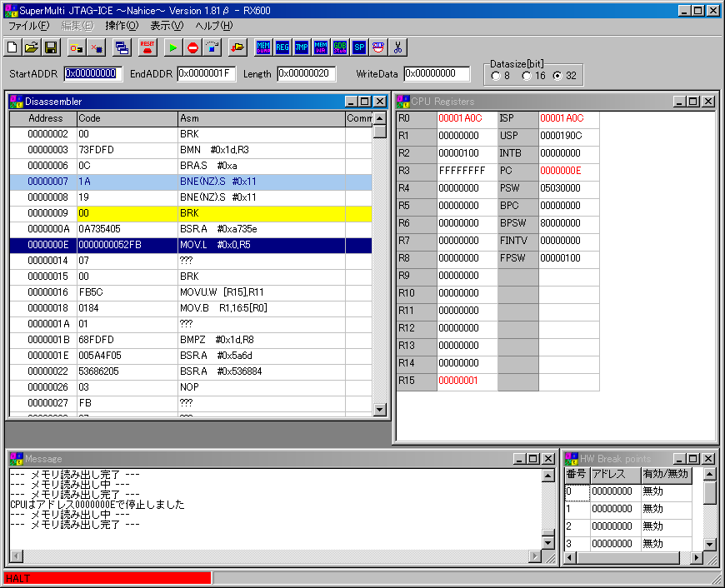Click the red Stop execution icon
This screenshot has width=725, height=588.
(x=192, y=47)
